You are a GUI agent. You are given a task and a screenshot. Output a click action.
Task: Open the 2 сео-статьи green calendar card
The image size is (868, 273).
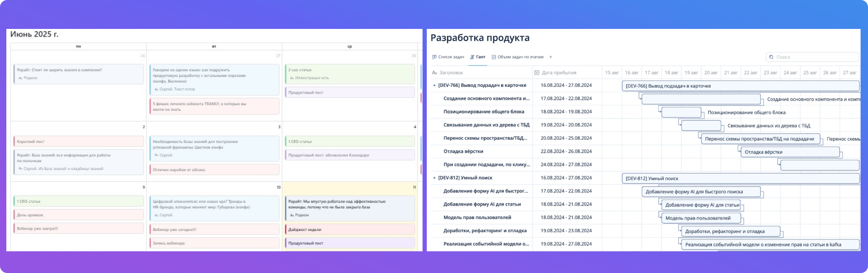[349, 74]
